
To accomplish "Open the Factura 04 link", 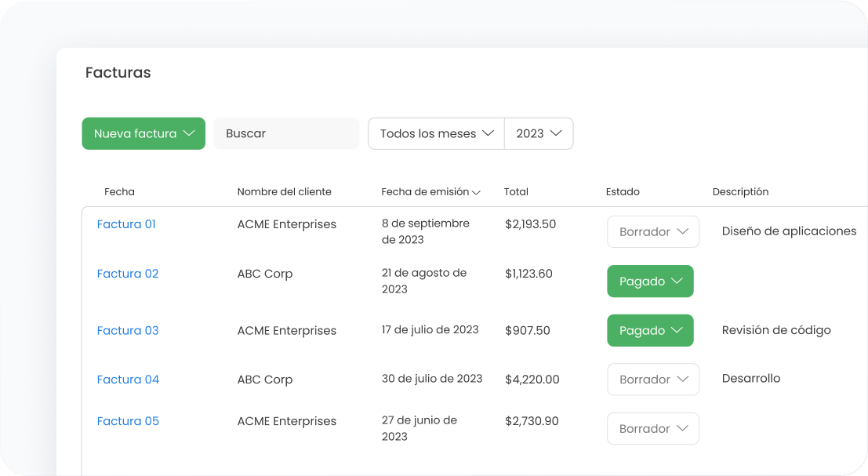I will point(128,380).
